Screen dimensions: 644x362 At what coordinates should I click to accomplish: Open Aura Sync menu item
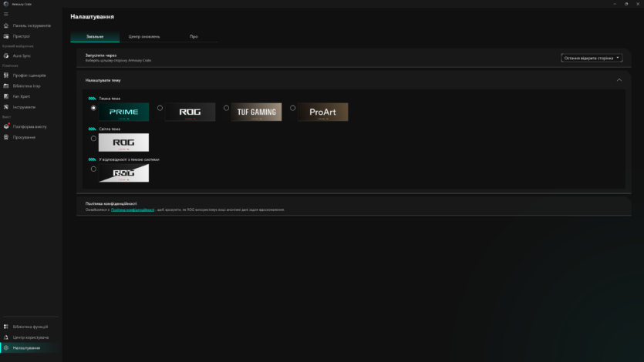click(22, 55)
